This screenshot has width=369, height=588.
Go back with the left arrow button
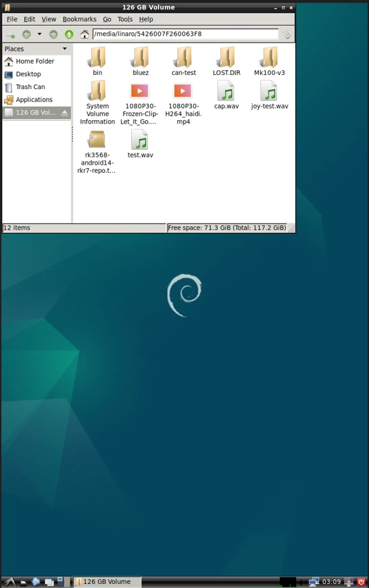(x=26, y=34)
